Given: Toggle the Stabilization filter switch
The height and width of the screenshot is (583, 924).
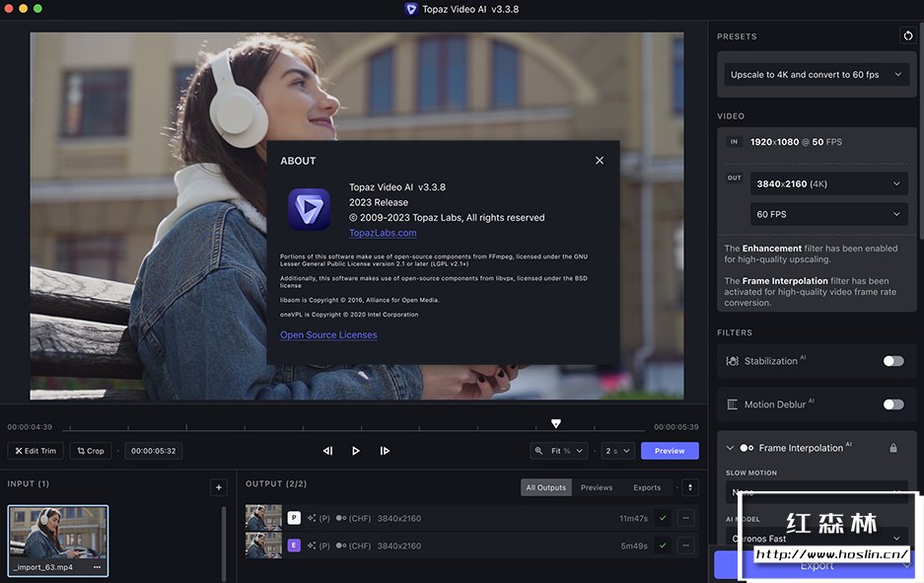Looking at the screenshot, I should 892,361.
